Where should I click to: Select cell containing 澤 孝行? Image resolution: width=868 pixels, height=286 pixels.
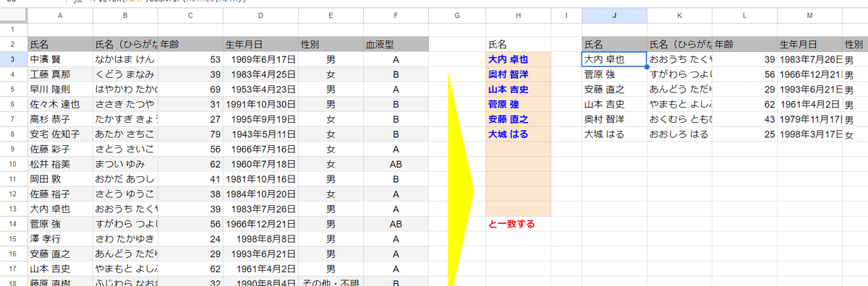pos(59,238)
